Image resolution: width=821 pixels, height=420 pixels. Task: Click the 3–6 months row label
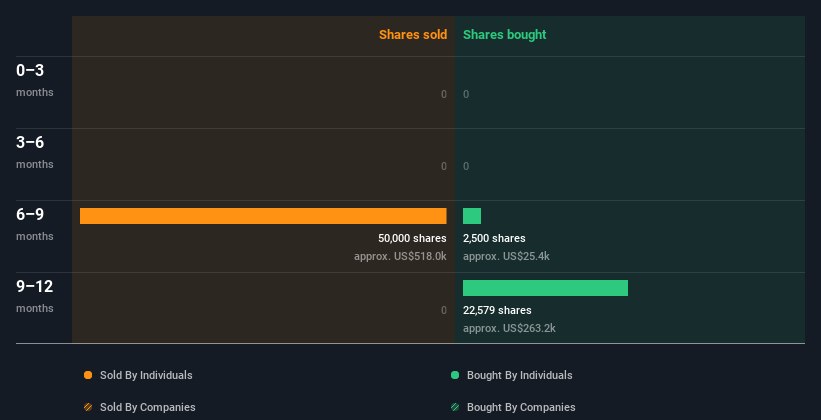coord(35,152)
